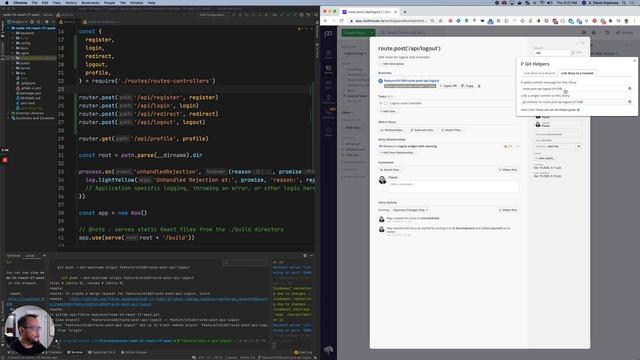The width and height of the screenshot is (640, 360).
Task: Hide the terminal panel with minus icon
Action: tap(311, 256)
